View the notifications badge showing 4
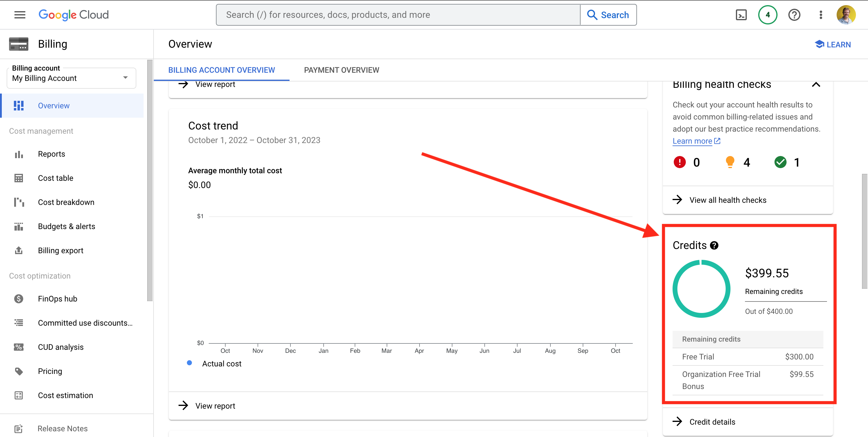The image size is (868, 437). coord(768,14)
